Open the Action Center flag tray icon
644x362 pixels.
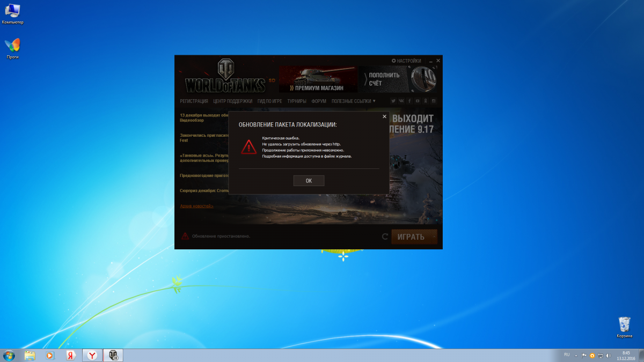pos(584,355)
